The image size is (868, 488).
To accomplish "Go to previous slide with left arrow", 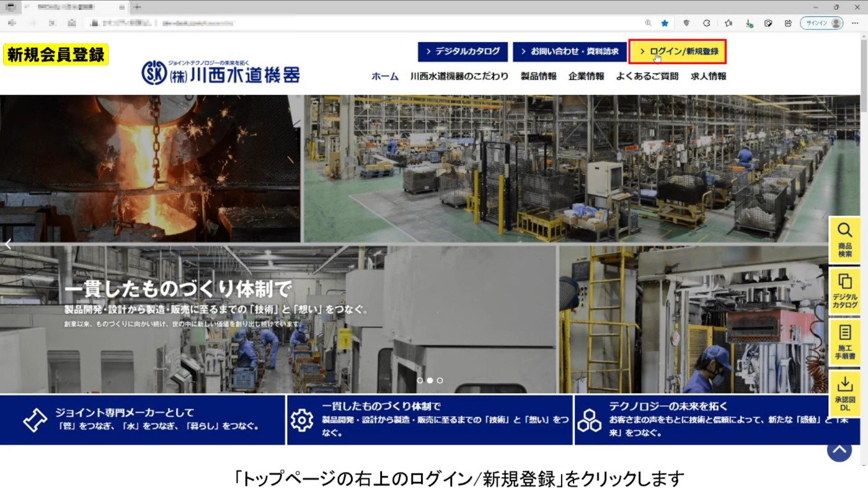I will tap(8, 244).
